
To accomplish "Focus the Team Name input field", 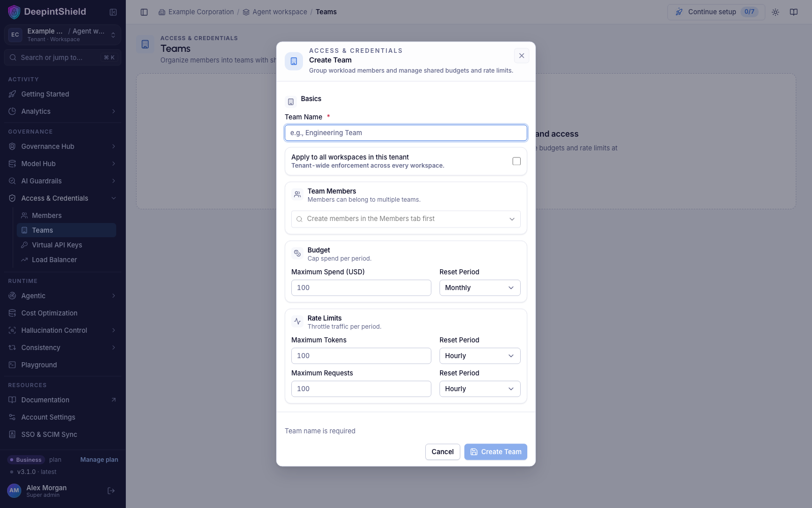I will coord(406,133).
